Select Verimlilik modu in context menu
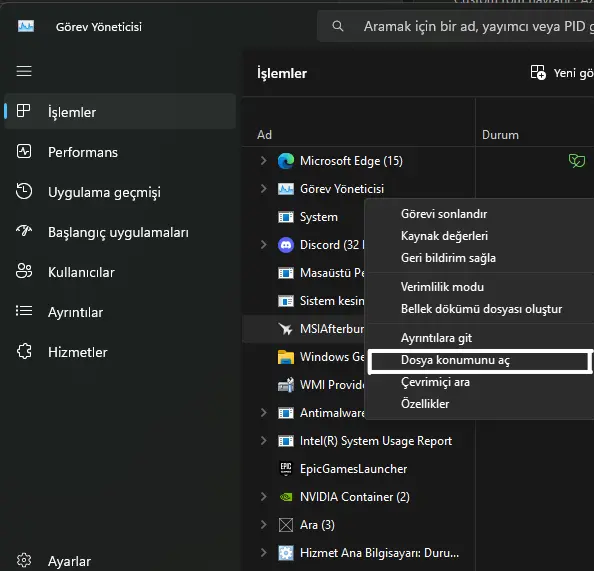Image resolution: width=595 pixels, height=571 pixels. coord(480,287)
